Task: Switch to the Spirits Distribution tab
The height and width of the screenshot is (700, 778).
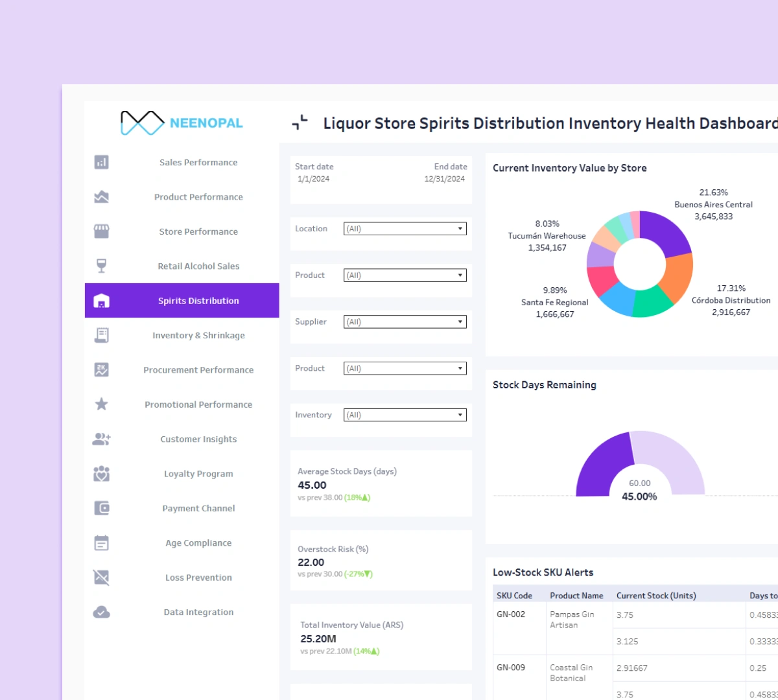Action: [182, 300]
